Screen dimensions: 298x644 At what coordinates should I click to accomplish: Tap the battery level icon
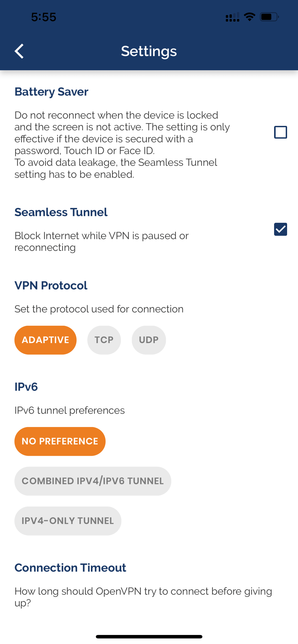[269, 17]
